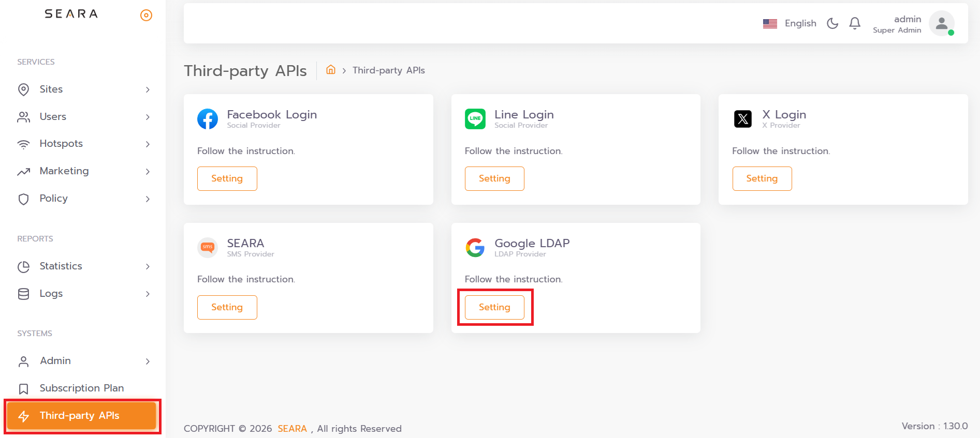Click the SEARA SMS provider icon
This screenshot has width=980, height=438.
[x=208, y=247]
